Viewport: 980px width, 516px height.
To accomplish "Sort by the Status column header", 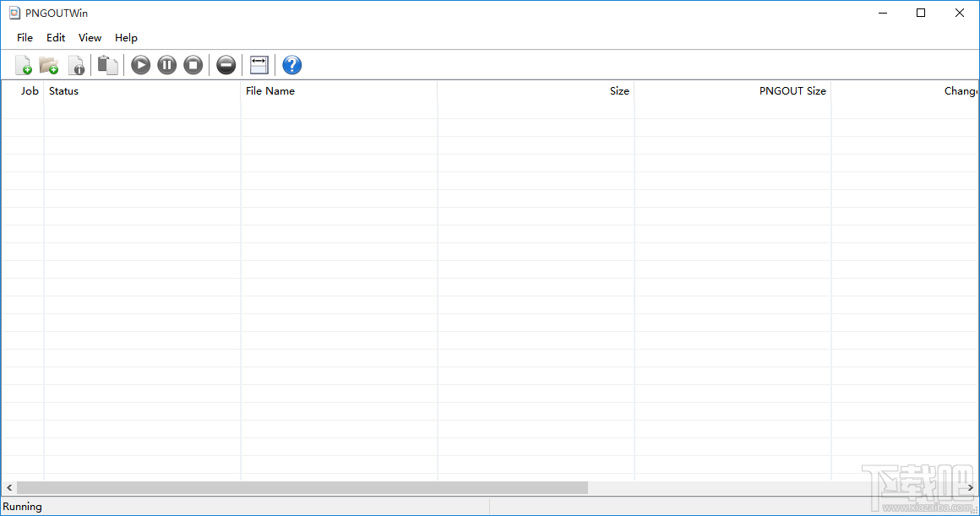I will tap(143, 91).
